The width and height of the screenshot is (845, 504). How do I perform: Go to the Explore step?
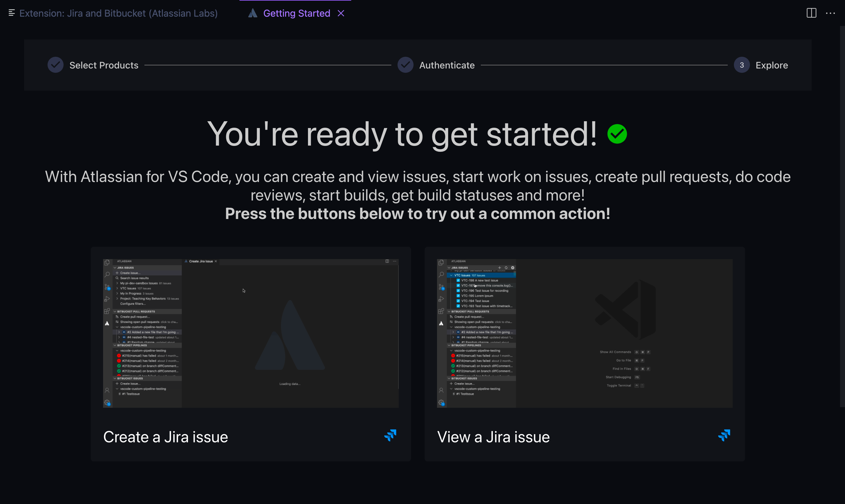coord(772,65)
